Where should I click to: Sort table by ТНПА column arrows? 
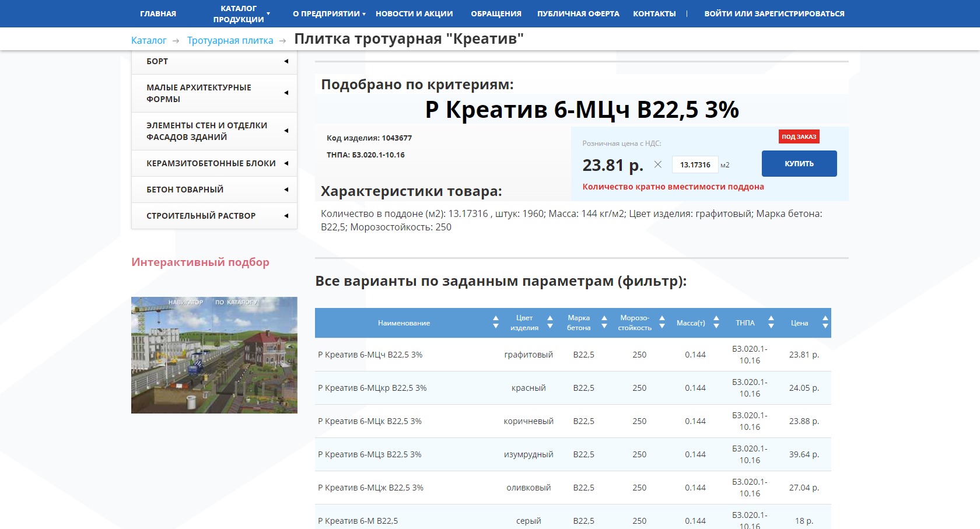coord(771,323)
